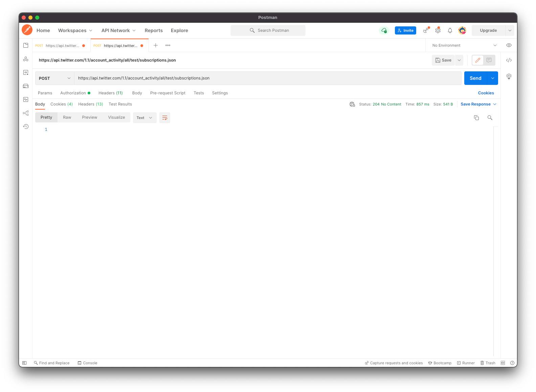
Task: Open the Test Results tab
Action: [x=120, y=104]
